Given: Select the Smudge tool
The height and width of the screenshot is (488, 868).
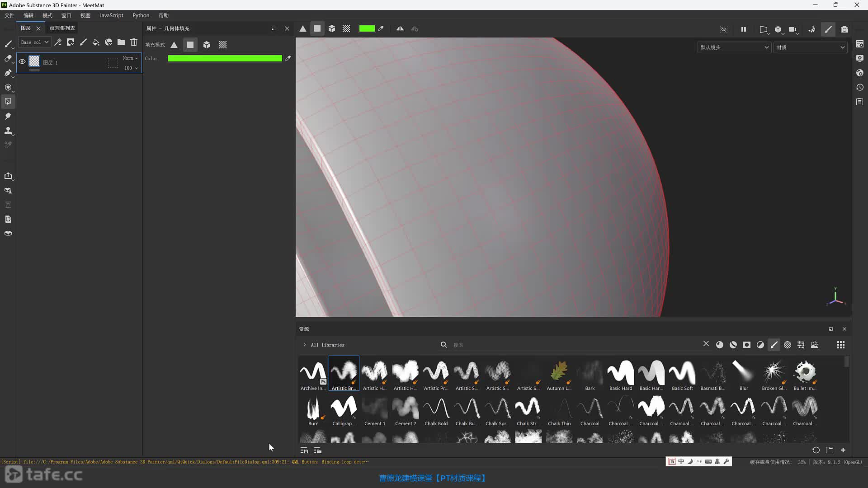Looking at the screenshot, I should coord(8,116).
